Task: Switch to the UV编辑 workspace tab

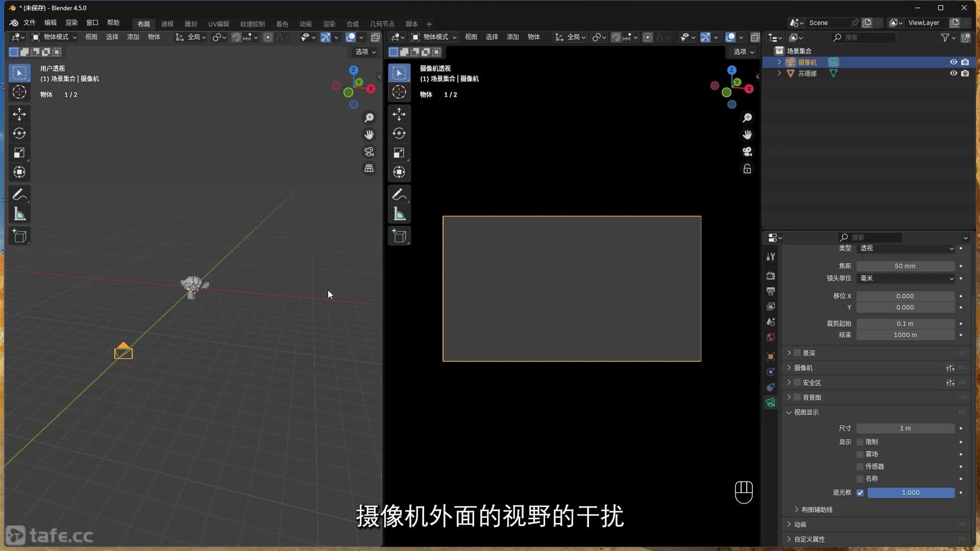Action: pos(218,24)
